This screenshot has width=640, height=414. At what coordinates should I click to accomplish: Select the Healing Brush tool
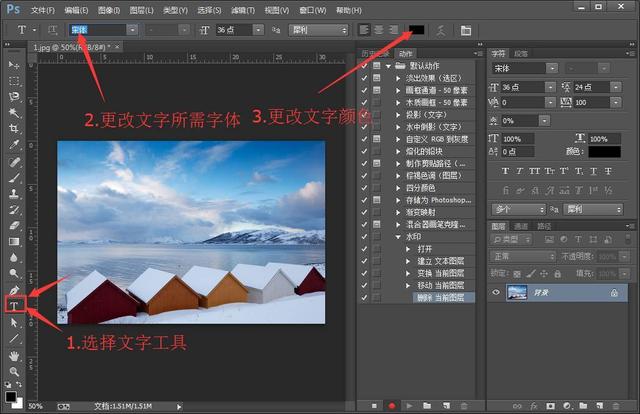pos(14,162)
